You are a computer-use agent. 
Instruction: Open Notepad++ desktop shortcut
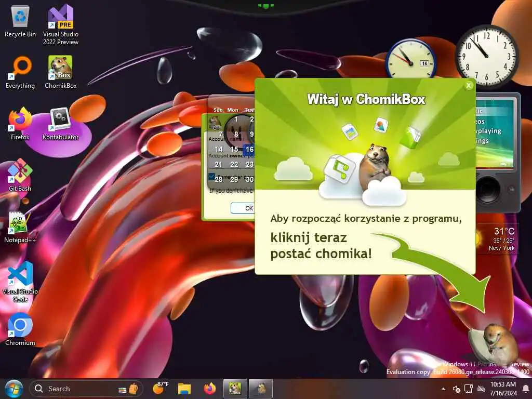pyautogui.click(x=20, y=227)
